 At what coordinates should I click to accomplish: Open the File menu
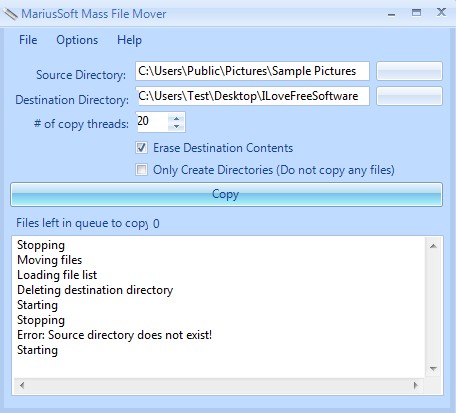[x=28, y=40]
